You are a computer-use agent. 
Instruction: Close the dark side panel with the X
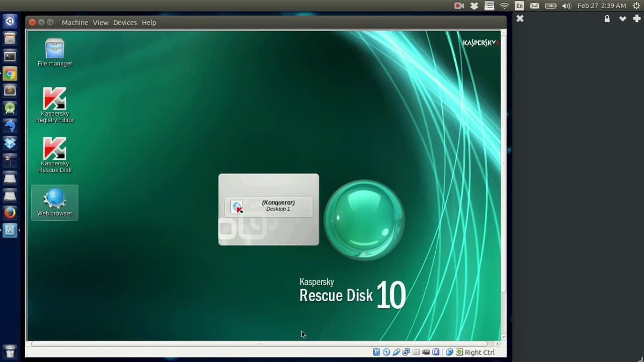click(x=520, y=19)
